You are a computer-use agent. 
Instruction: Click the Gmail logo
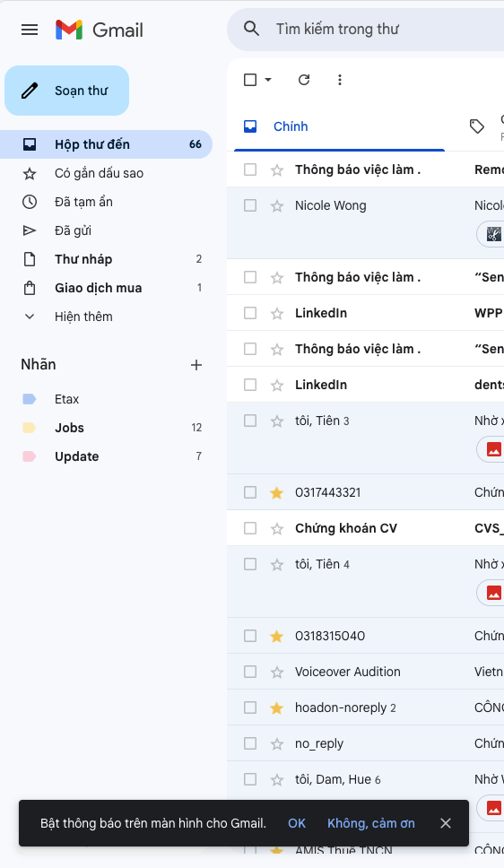point(100,30)
